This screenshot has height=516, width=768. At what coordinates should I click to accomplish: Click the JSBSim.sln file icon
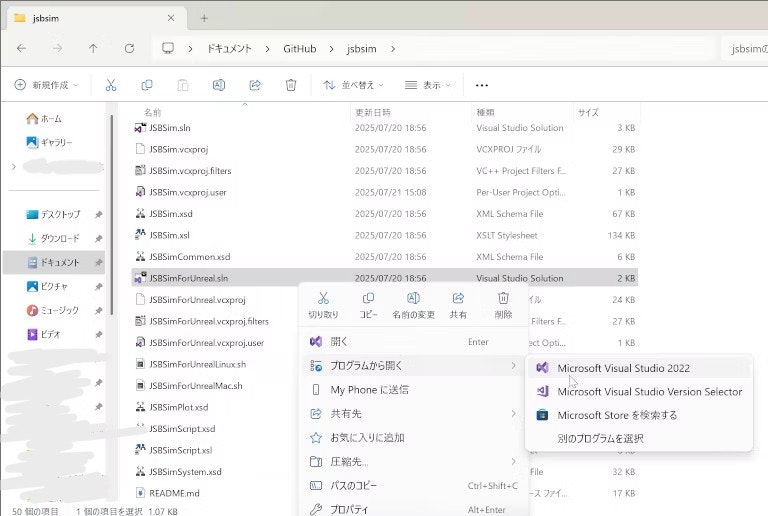point(140,128)
